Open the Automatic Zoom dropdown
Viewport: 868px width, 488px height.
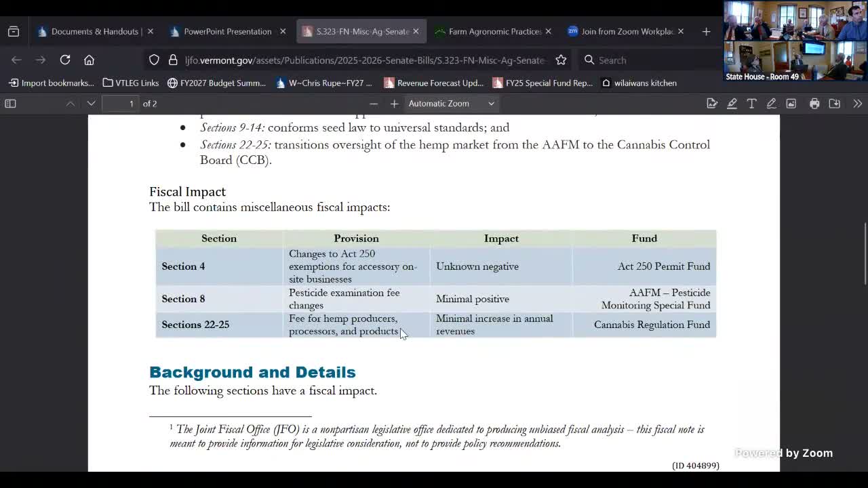[452, 104]
